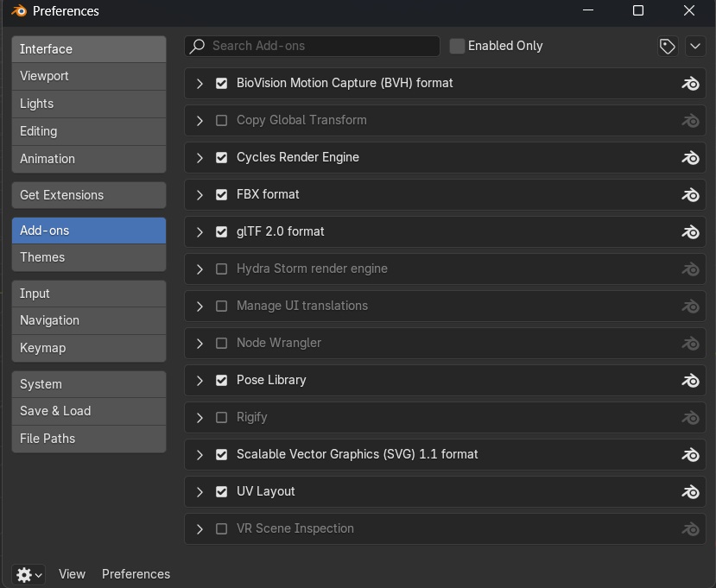This screenshot has height=588, width=716.
Task: Enable the Hydra Storm render engine add-on
Action: (221, 269)
